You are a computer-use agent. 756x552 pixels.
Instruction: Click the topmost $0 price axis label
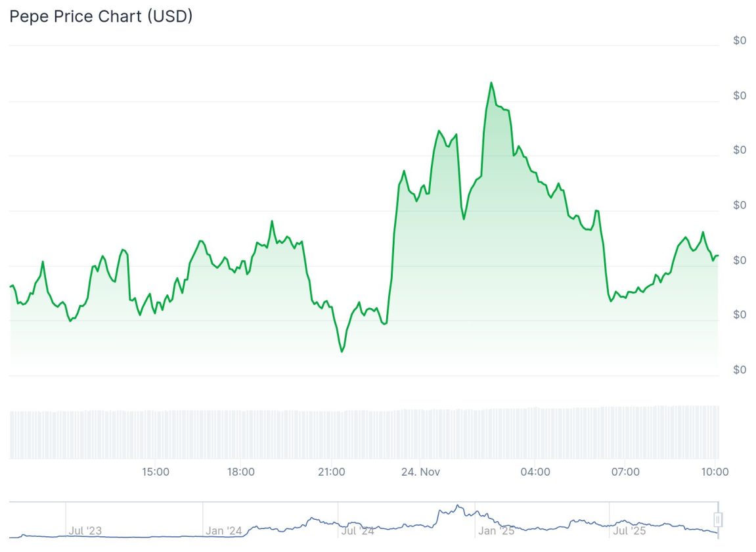pyautogui.click(x=740, y=41)
